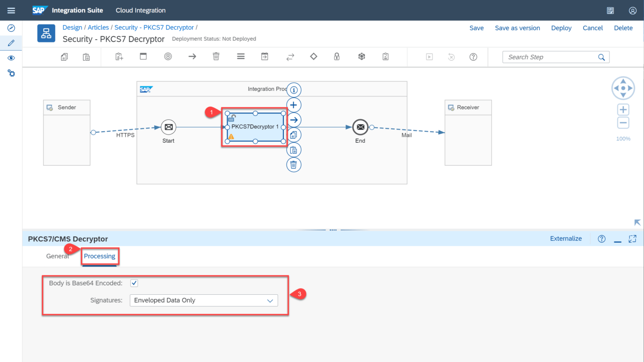Click Deploy button
The height and width of the screenshot is (362, 644).
(x=561, y=28)
